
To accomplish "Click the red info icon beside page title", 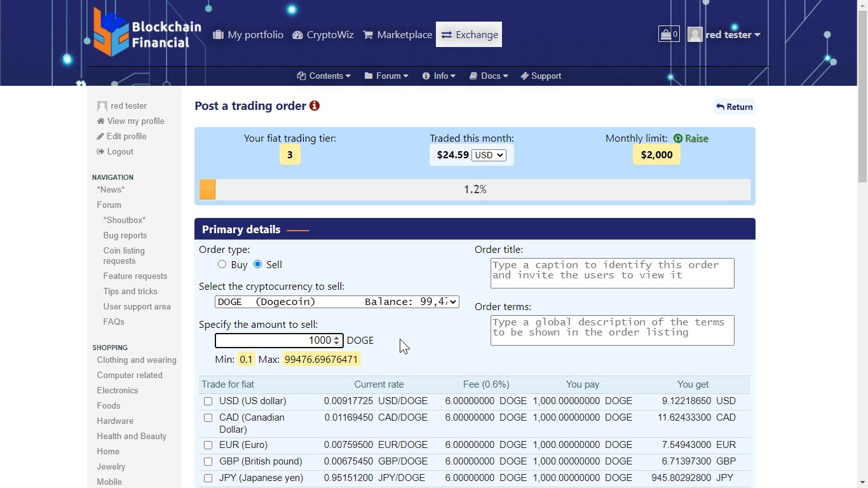I will pyautogui.click(x=315, y=106).
